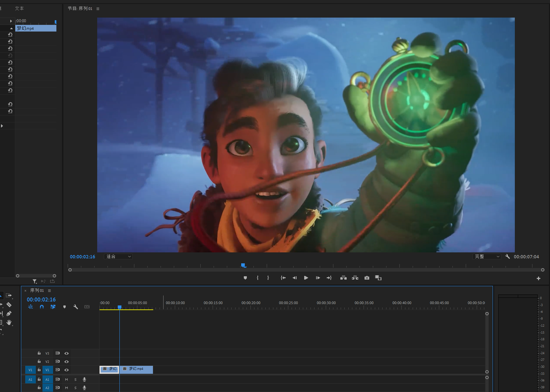Click the Mark In bracket icon

(x=257, y=278)
